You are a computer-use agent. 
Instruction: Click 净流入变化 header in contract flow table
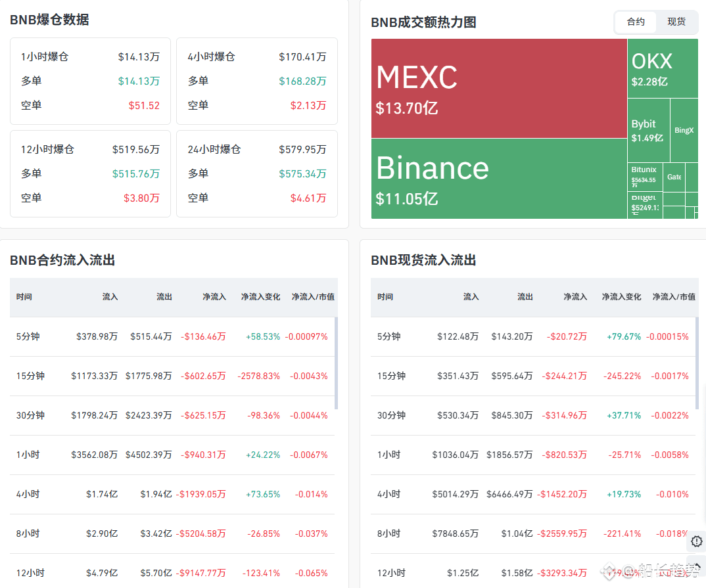260,297
